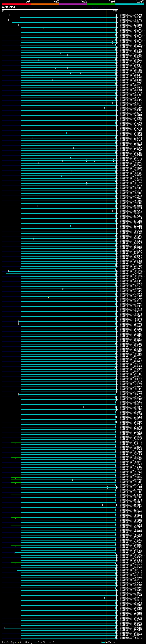Screen dimensions: 146x644
Task: Click the 'Large gaps' legend text
Action: pyautogui.click(x=10, y=642)
